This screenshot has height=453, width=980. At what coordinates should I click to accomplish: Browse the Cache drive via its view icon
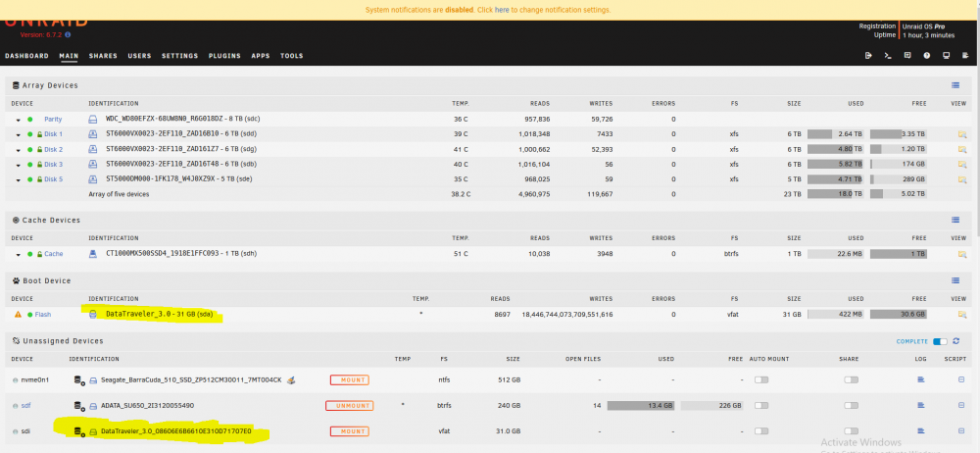point(962,254)
